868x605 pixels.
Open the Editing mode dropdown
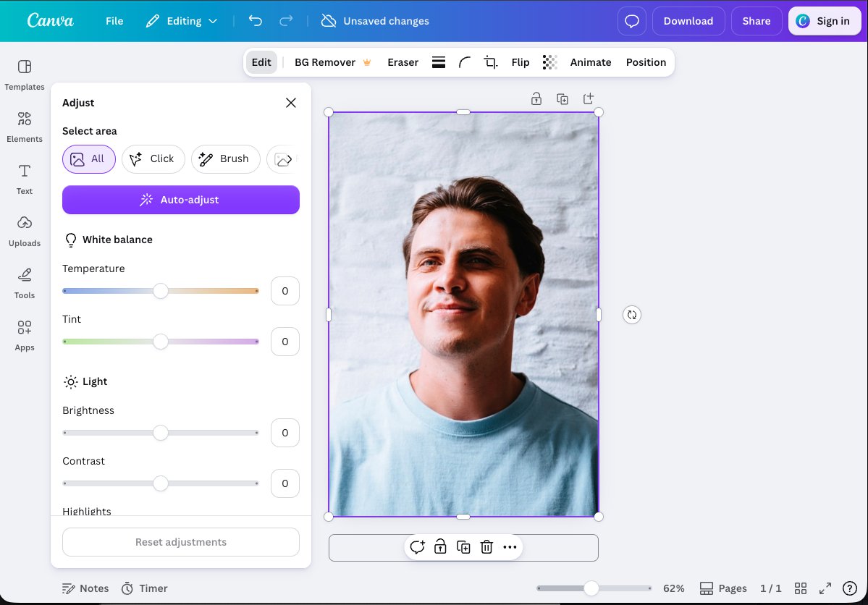(x=182, y=21)
